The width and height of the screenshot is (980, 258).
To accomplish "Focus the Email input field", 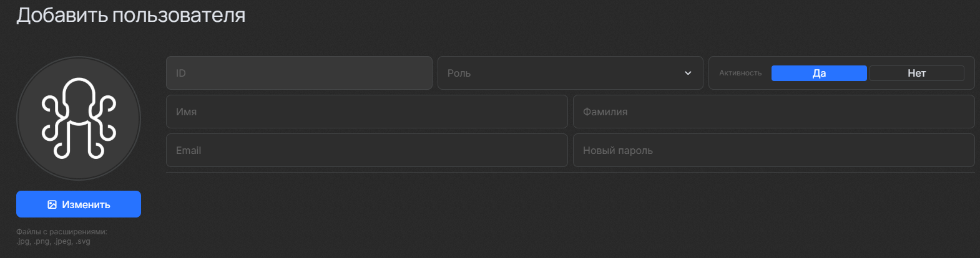I will tap(366, 151).
